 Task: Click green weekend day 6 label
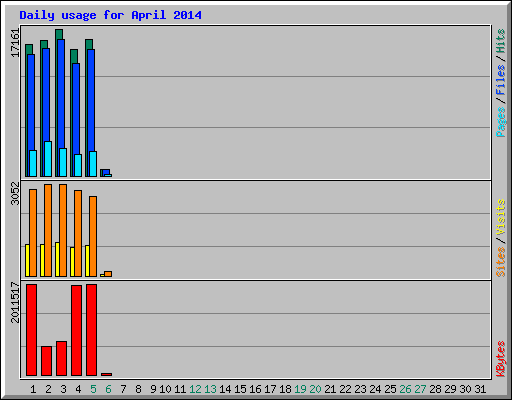tap(108, 389)
